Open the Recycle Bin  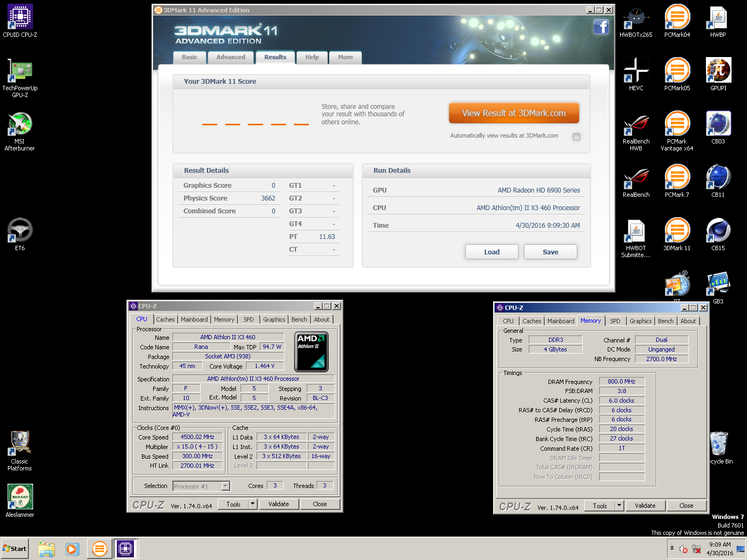point(719,447)
